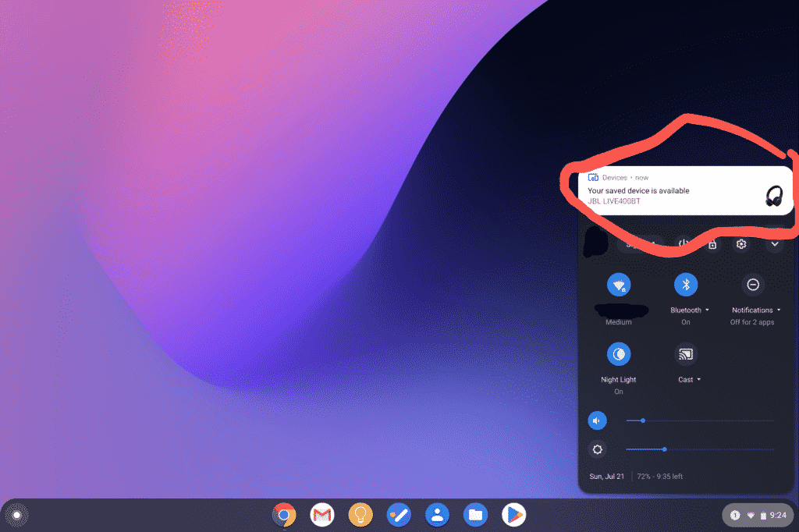Viewport: 799px width, 532px height.
Task: Expand the Bluetooth device list arrow
Action: 706,310
